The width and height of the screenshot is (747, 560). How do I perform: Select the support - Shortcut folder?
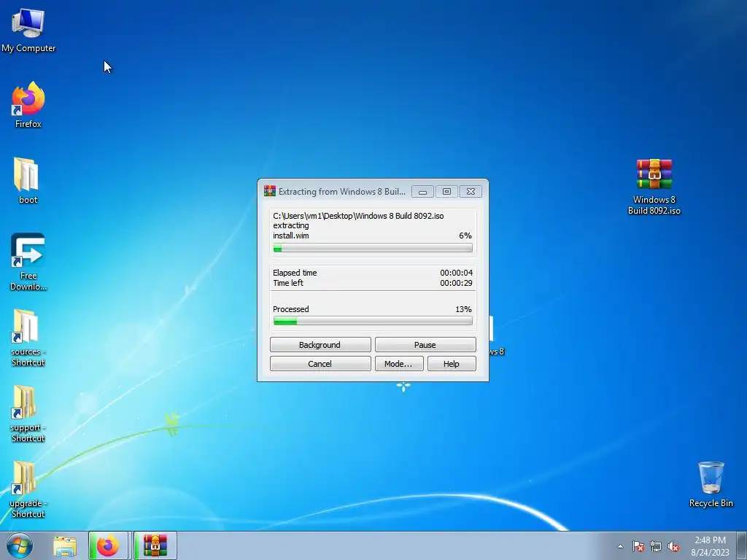28,413
